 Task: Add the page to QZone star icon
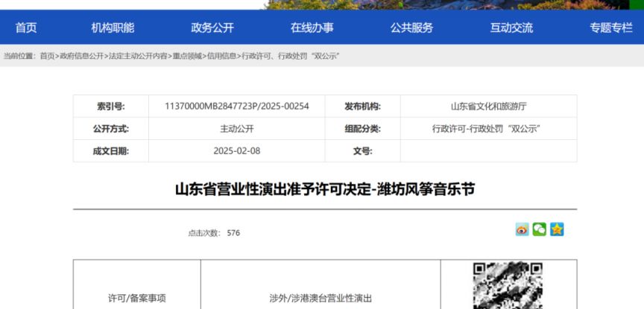[557, 229]
